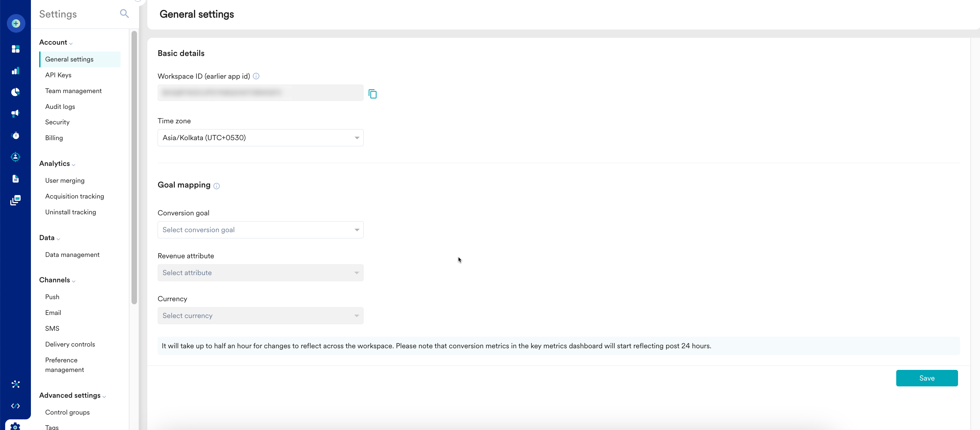Copy the Workspace ID with copy icon
Screen dimensions: 980x430
click(373, 94)
